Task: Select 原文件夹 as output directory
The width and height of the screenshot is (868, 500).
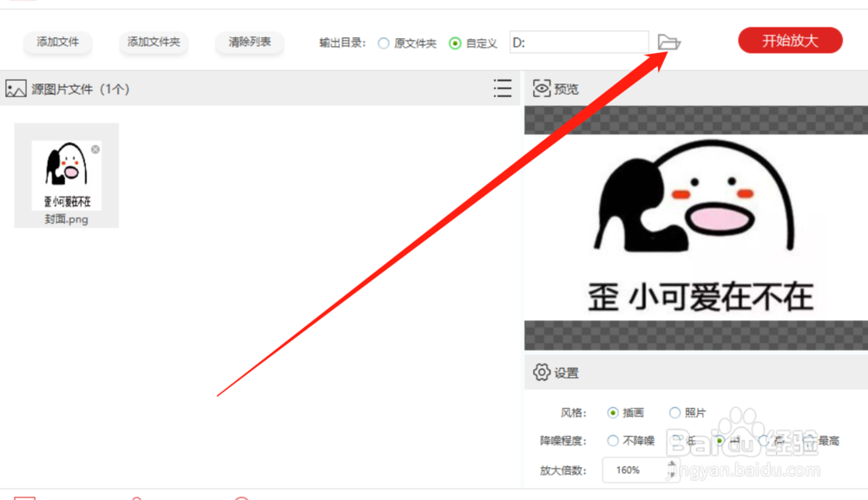Action: coord(383,42)
